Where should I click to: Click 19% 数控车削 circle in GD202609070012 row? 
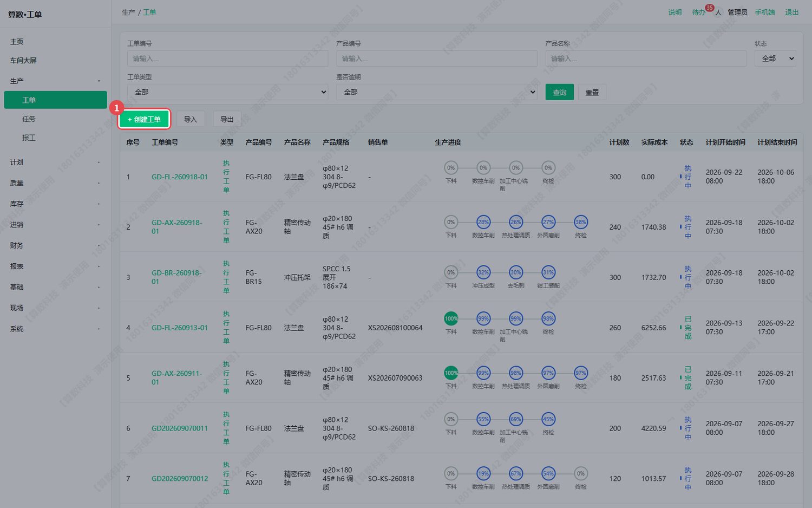tap(483, 474)
